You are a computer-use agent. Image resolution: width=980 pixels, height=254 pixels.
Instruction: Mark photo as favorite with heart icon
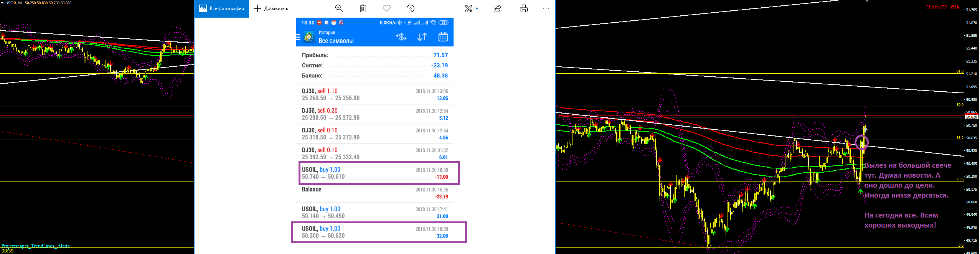tap(387, 8)
